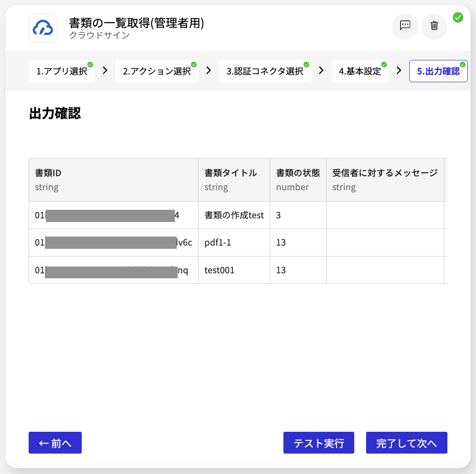Click chevron arrow after 1.アプリ選択

105,70
